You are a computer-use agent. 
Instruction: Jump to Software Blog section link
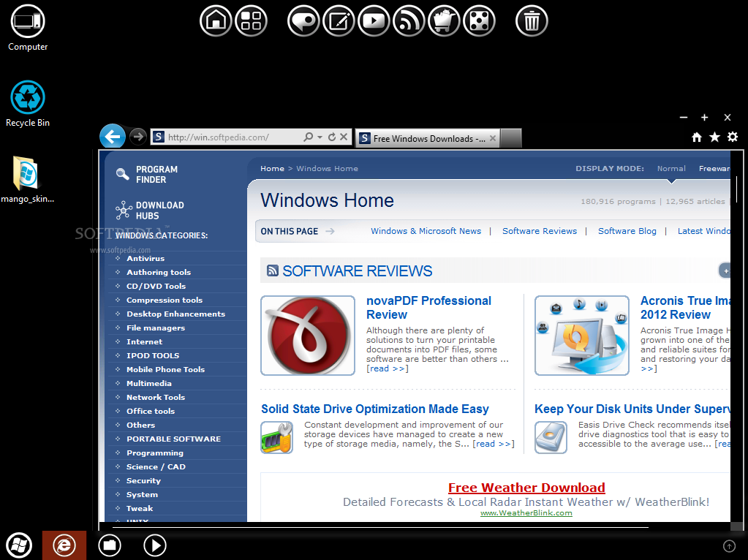[x=627, y=231]
